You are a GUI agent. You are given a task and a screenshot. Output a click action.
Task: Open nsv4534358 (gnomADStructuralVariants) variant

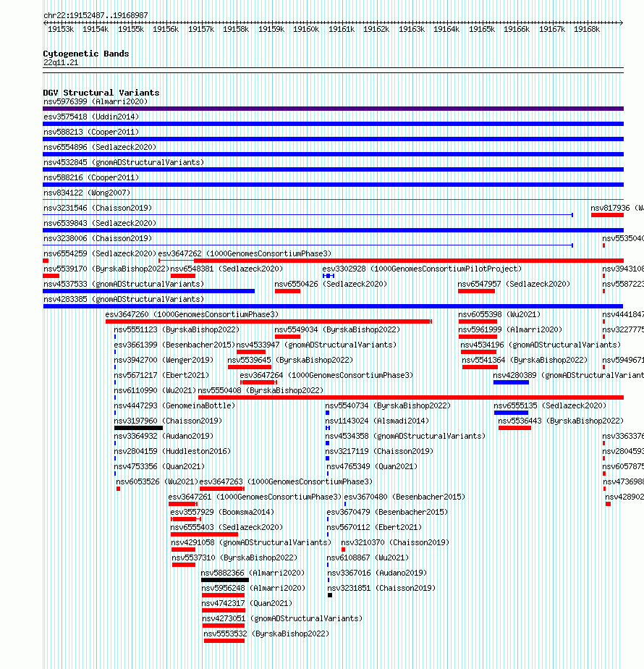click(405, 436)
